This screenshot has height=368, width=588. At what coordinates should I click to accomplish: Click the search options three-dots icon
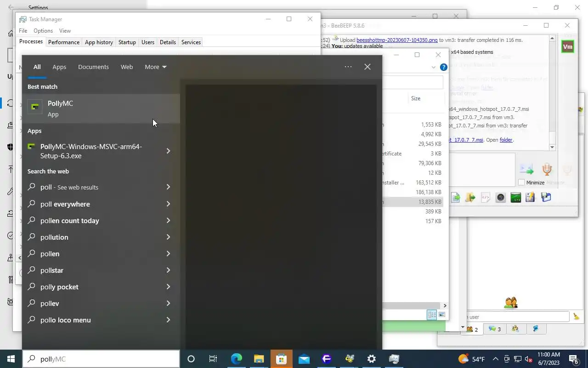(x=348, y=67)
